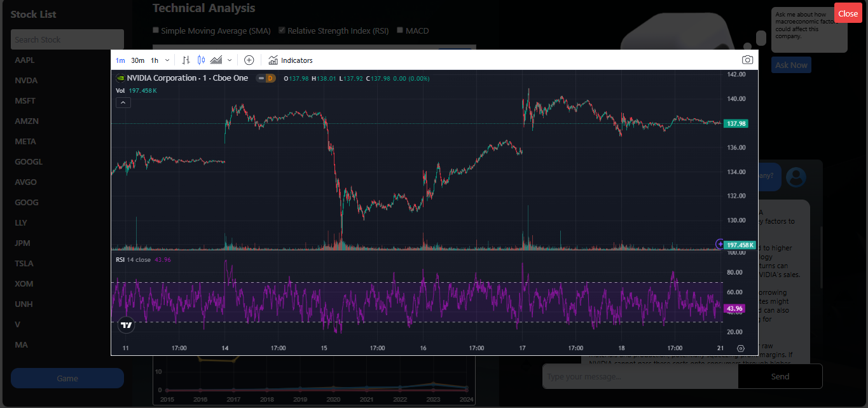
Task: Click the compare or add symbol plus icon
Action: [x=249, y=60]
